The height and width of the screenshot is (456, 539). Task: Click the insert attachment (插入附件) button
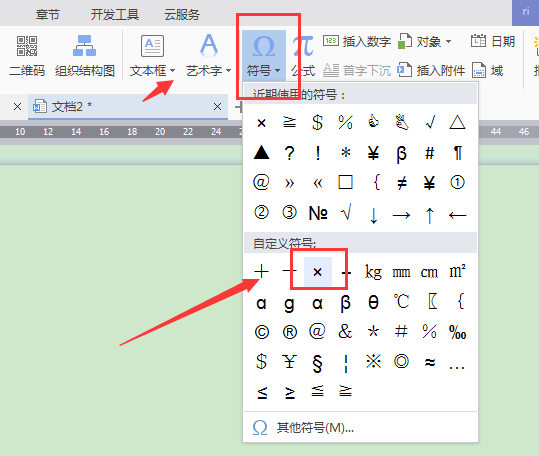click(x=431, y=70)
